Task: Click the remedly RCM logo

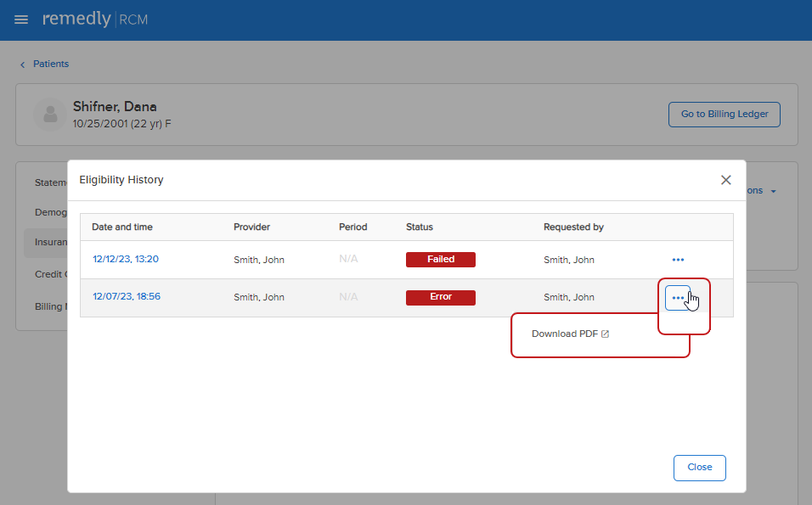Action: (x=95, y=20)
